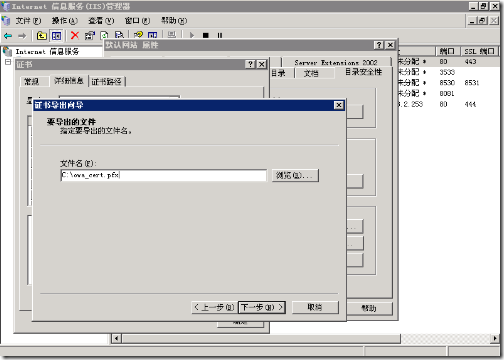Click the SSL port 8531 cell
This screenshot has height=360, width=504.
(472, 83)
